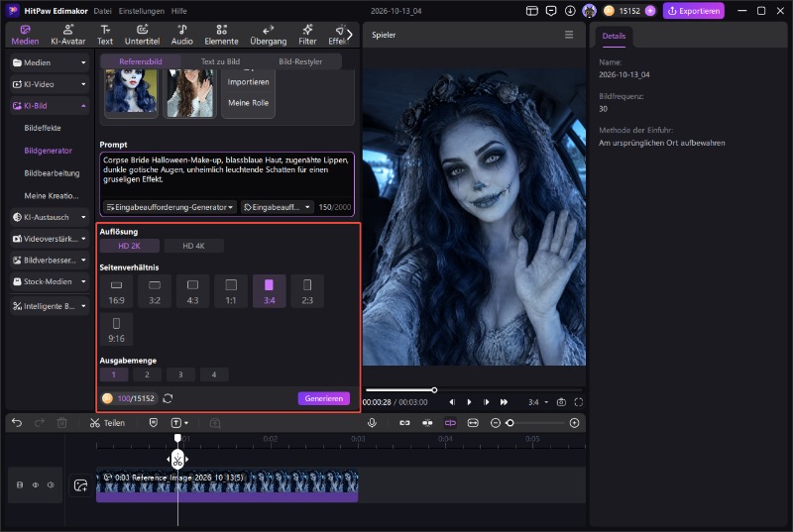Open Bildeffekte in the sidebar
Image resolution: width=793 pixels, height=532 pixels.
[43, 128]
